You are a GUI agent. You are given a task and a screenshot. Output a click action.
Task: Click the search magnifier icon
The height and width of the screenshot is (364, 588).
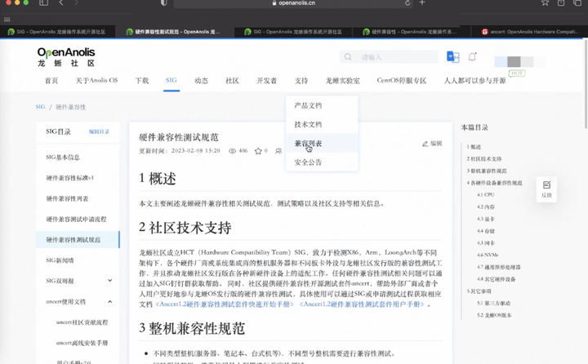click(x=350, y=57)
